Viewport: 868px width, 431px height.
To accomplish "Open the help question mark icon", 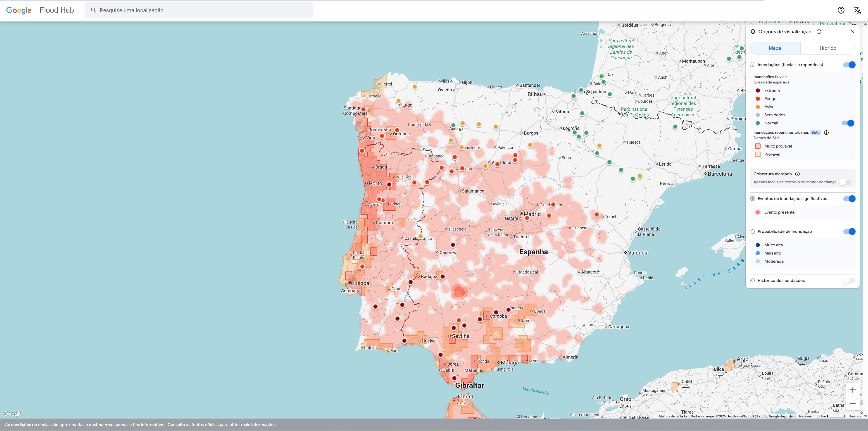I will [x=841, y=10].
